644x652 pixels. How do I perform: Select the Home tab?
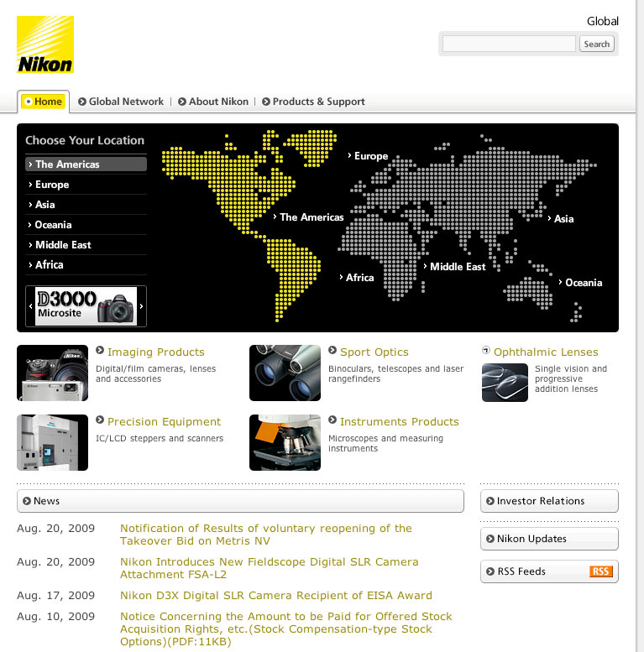44,102
